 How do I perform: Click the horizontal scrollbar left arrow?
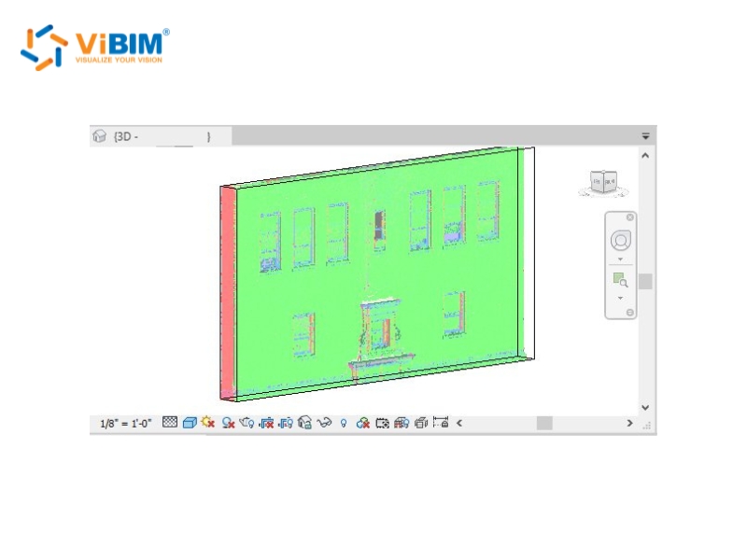click(459, 423)
